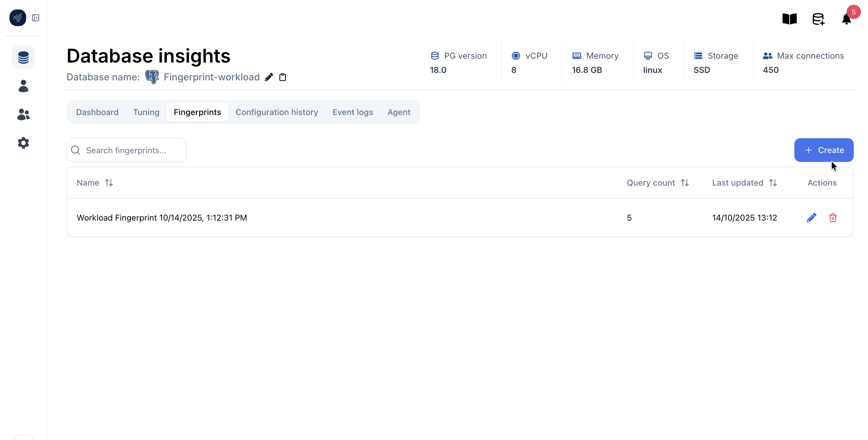Click the Create button

point(823,150)
